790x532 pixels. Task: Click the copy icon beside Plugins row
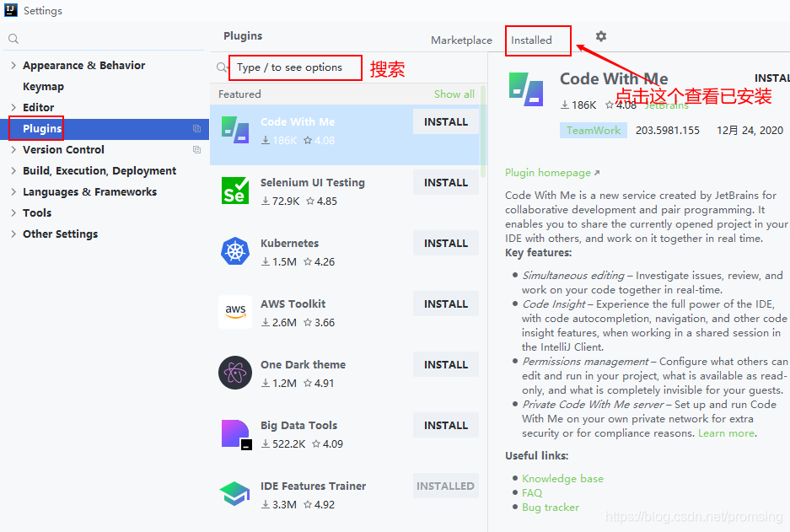click(x=197, y=128)
